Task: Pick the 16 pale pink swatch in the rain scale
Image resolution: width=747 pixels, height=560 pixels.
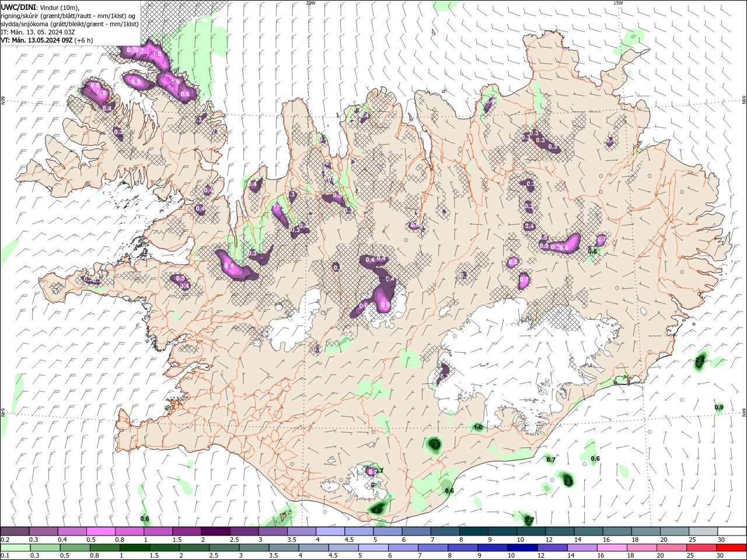Action: point(612,548)
